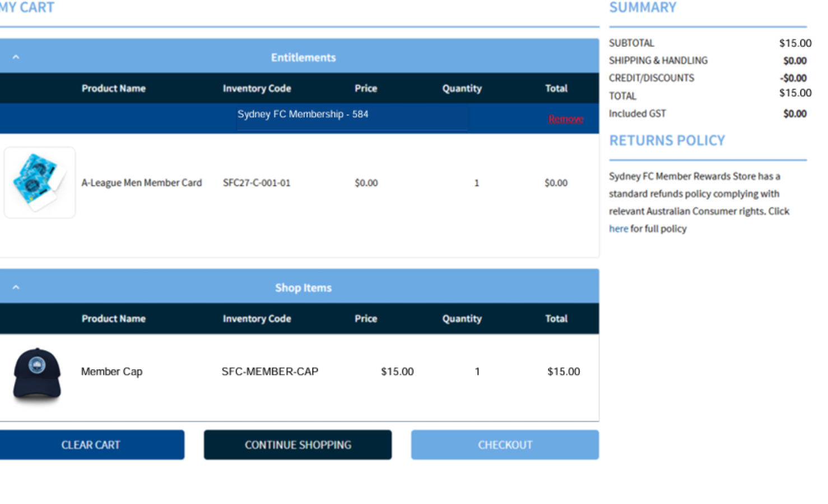
Task: Click the 'Shop Items' section title
Action: coord(303,288)
